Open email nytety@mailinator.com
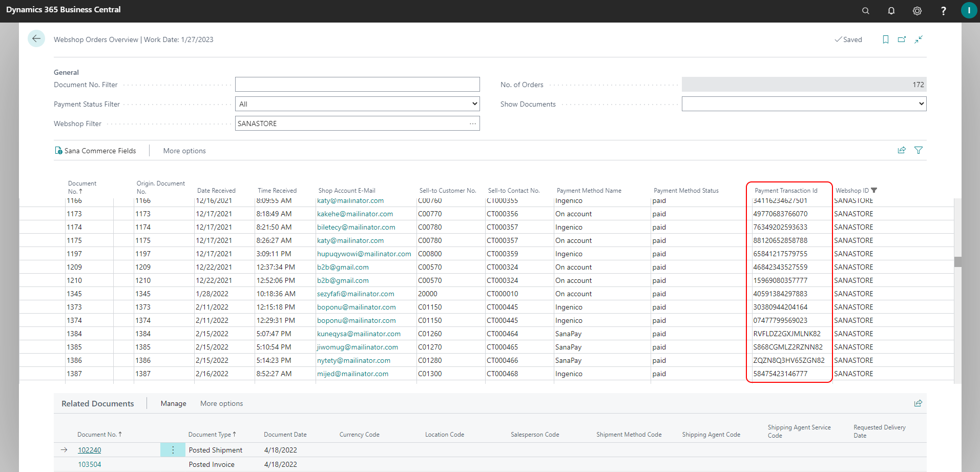This screenshot has width=980, height=472. (353, 360)
